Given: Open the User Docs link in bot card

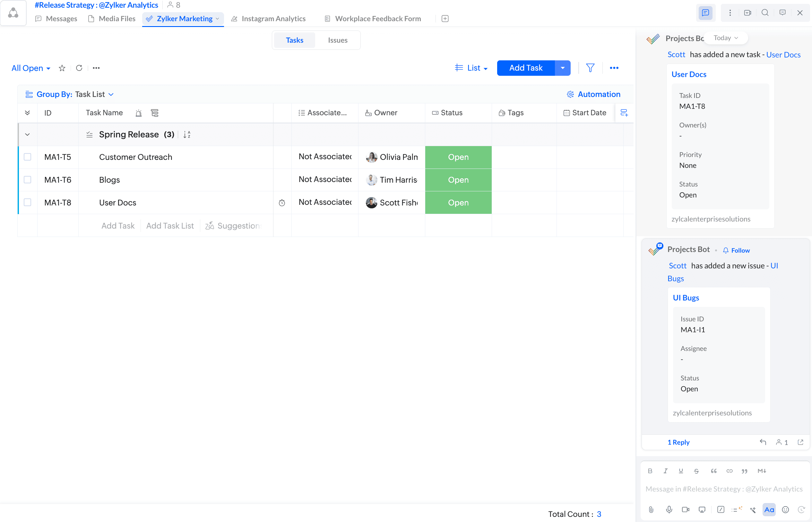Looking at the screenshot, I should (x=689, y=74).
